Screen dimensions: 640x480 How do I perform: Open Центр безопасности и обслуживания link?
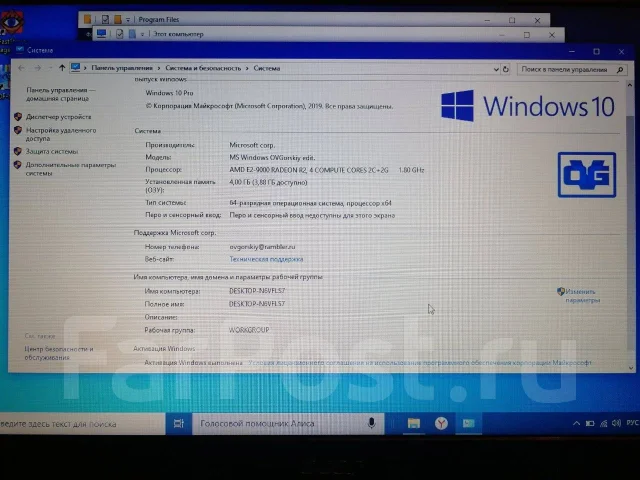[59, 353]
